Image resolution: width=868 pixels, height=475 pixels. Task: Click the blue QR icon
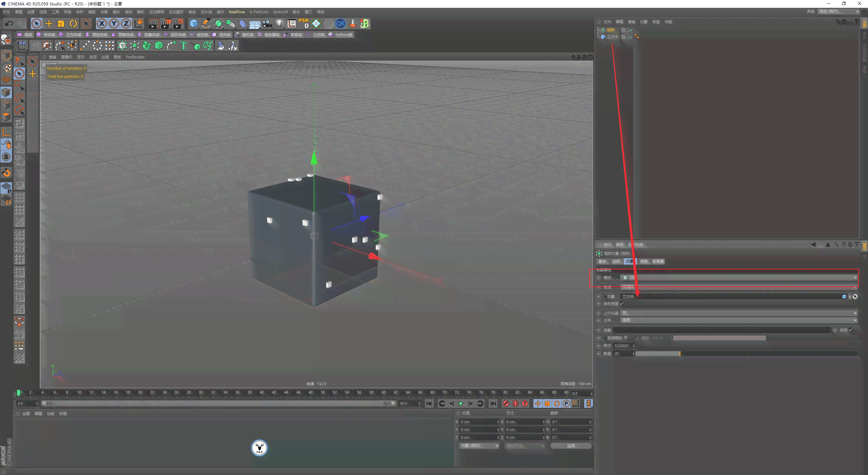pyautogui.click(x=340, y=23)
